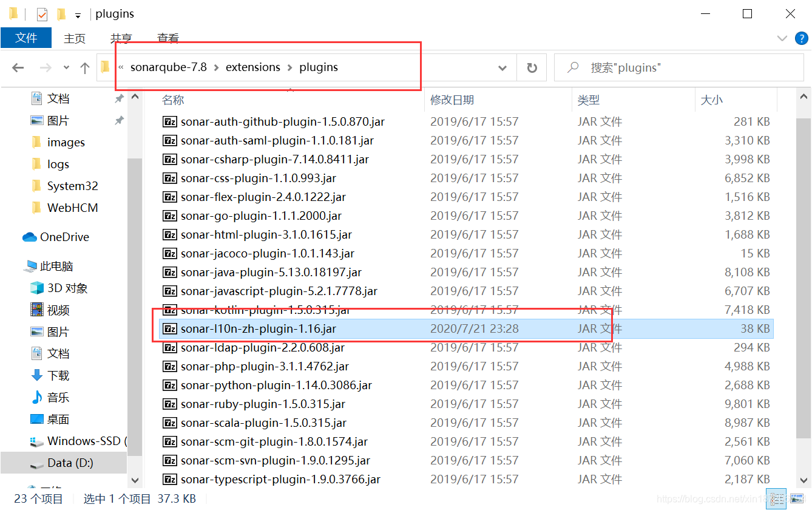Viewport: 812px width, 510px height.
Task: Open 桌面 in the navigation pane
Action: (58, 419)
